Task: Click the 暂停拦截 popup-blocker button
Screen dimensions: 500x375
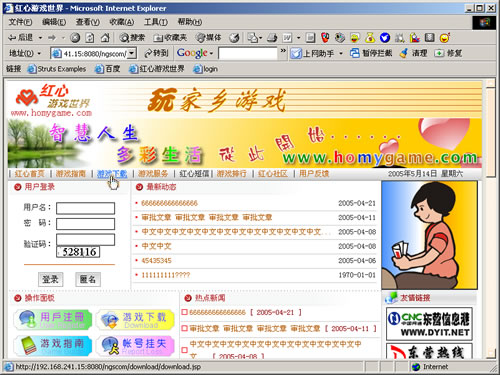Action: point(371,53)
